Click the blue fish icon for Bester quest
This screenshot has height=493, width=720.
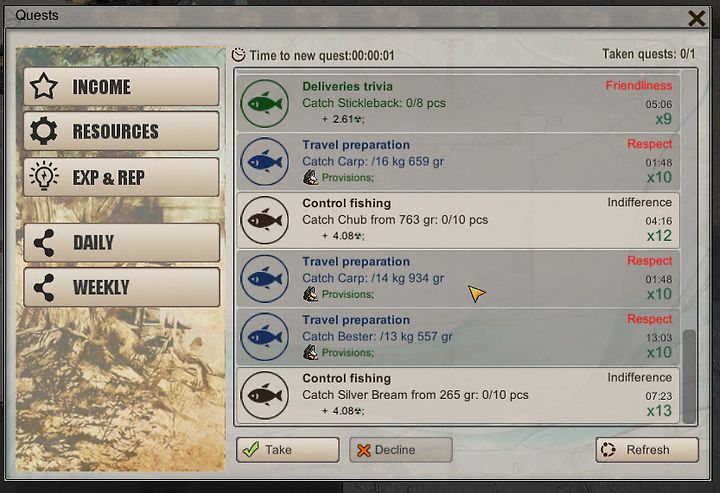[x=264, y=337]
